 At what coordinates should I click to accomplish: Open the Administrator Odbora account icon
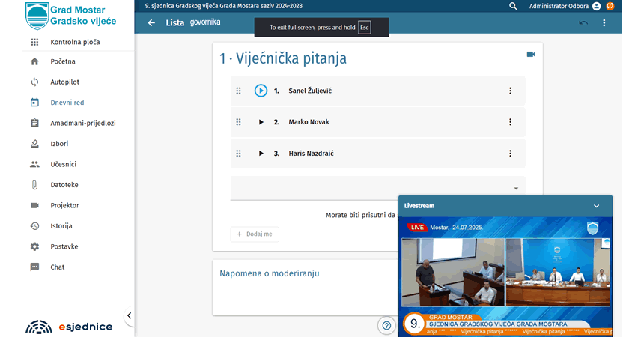tap(596, 6)
